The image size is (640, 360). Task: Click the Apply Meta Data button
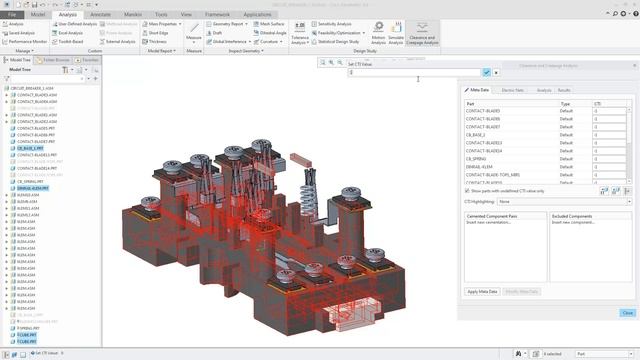coord(482,291)
